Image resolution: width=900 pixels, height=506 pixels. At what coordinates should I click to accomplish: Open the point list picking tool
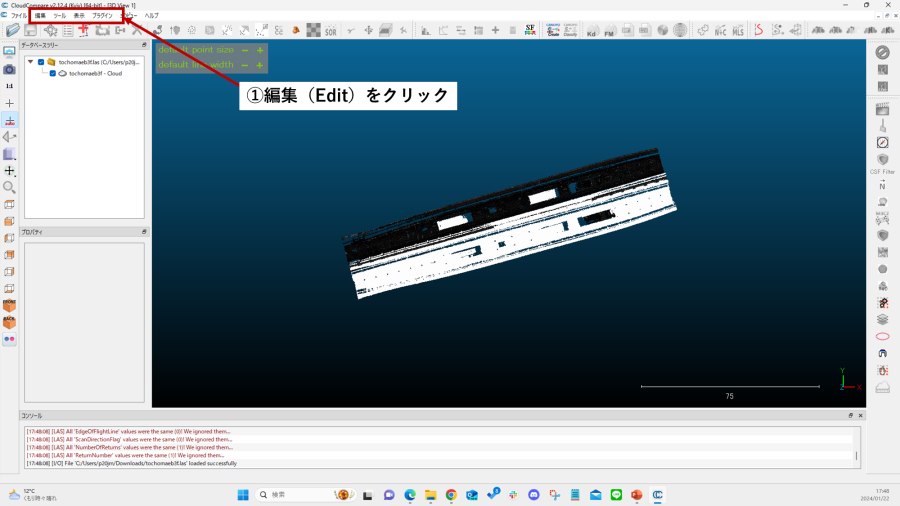coord(68,30)
